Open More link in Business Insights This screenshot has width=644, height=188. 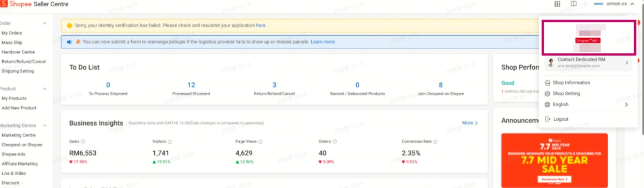coord(470,123)
